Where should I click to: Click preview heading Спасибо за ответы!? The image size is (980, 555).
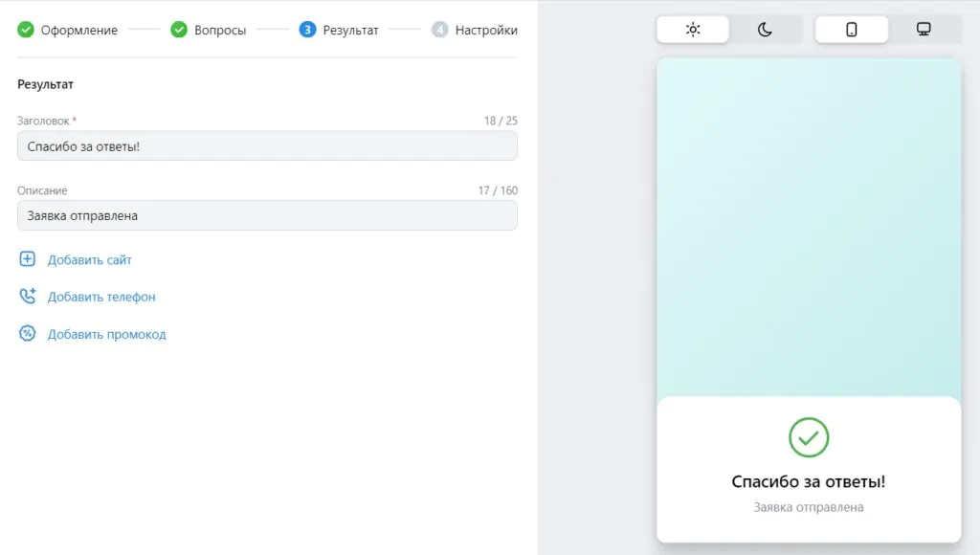click(x=809, y=481)
